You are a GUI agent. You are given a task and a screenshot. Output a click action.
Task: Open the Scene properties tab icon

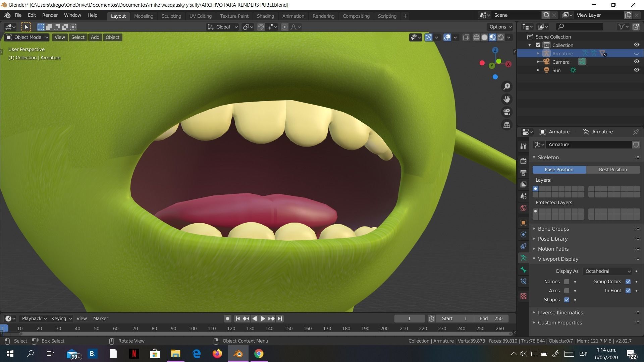coord(523,196)
